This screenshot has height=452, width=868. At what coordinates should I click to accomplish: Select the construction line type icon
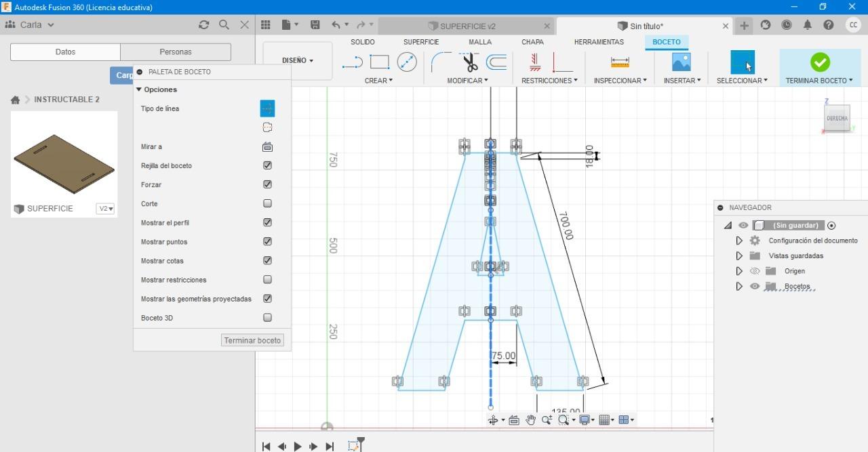click(267, 108)
